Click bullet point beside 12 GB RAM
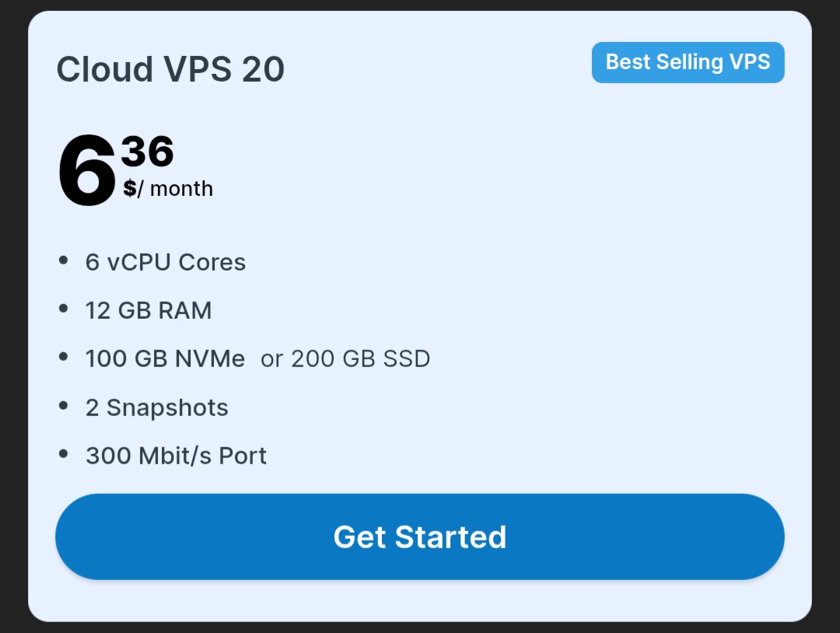Screen dimensions: 840x633 tap(63, 309)
